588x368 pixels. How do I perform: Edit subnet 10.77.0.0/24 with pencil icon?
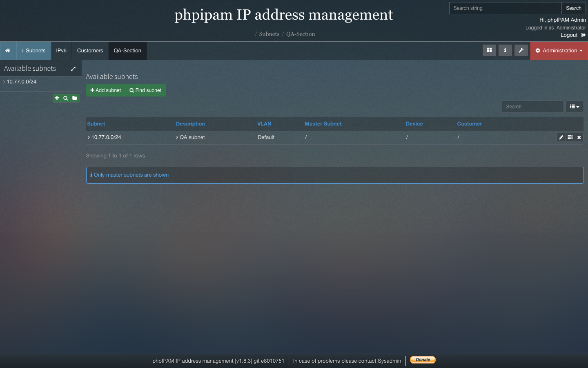[x=561, y=137]
